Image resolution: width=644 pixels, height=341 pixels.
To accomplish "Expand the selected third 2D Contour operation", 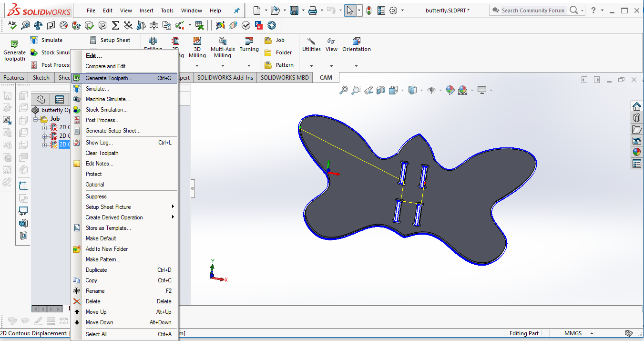I will pos(44,145).
